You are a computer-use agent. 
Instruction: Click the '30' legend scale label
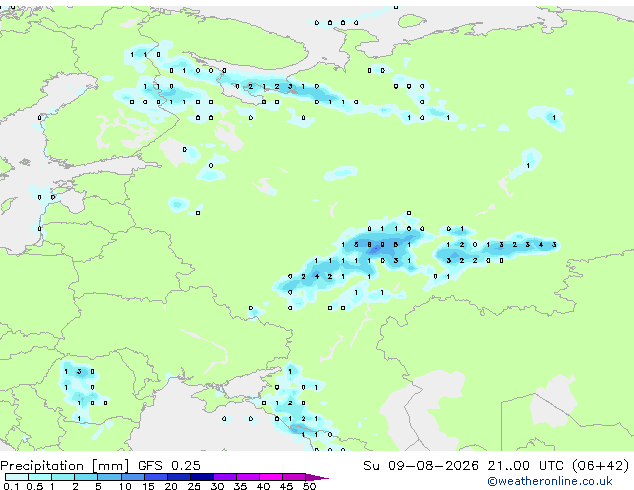pyautogui.click(x=217, y=486)
